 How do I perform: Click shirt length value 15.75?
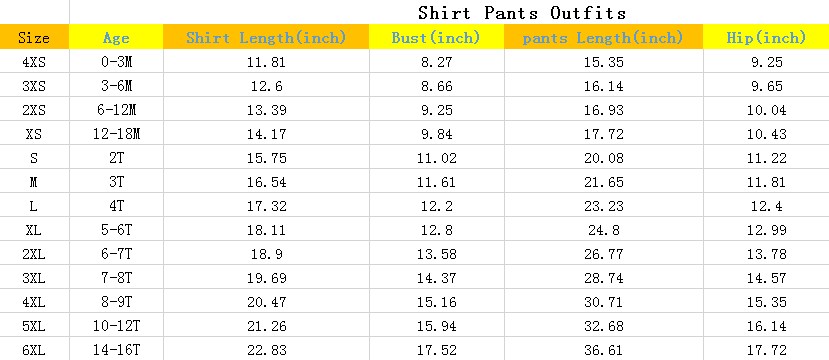pyautogui.click(x=266, y=158)
